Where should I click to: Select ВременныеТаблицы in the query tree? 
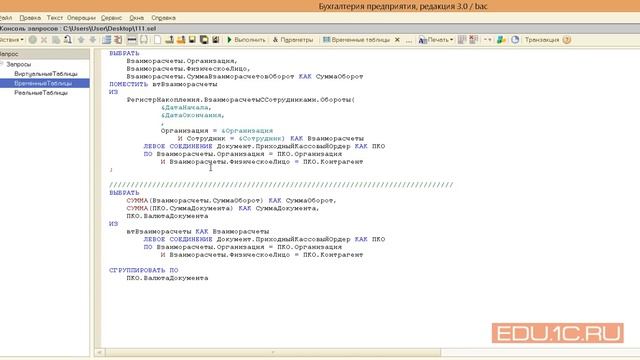point(43,83)
